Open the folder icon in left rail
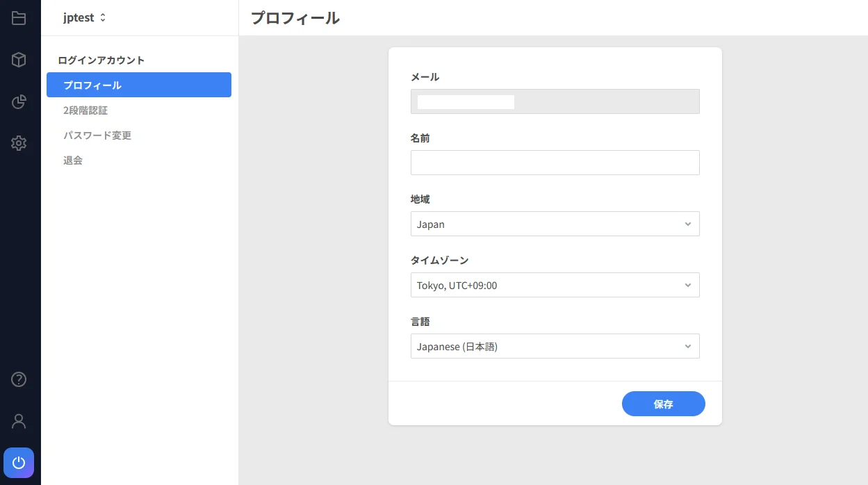868x485 pixels. (x=19, y=18)
